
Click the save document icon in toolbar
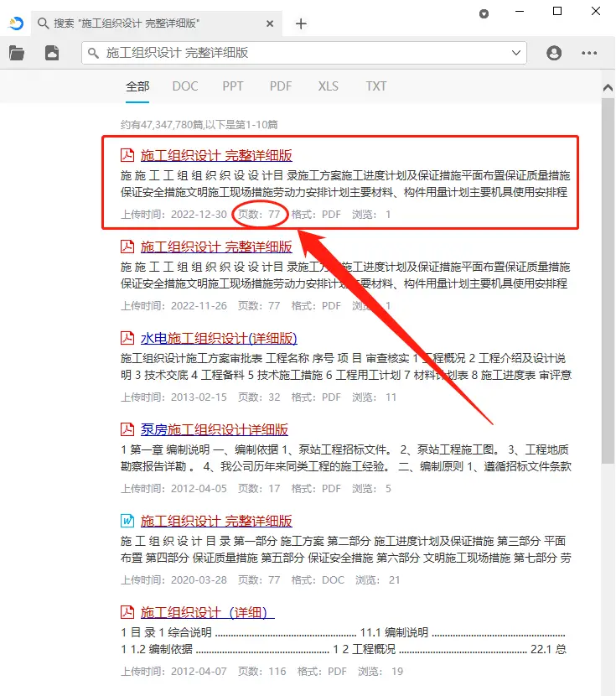pyautogui.click(x=51, y=53)
